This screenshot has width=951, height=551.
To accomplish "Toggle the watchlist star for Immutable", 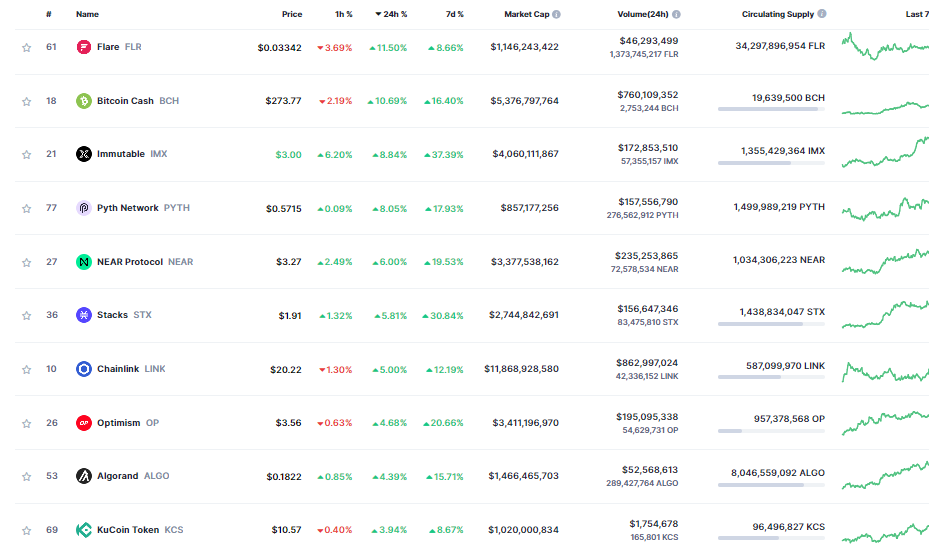I will pos(27,155).
